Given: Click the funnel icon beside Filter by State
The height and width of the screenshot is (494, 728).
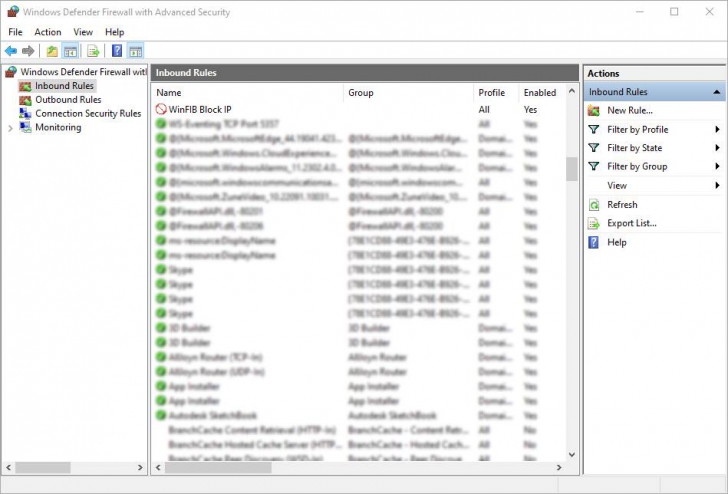Looking at the screenshot, I should click(x=594, y=148).
